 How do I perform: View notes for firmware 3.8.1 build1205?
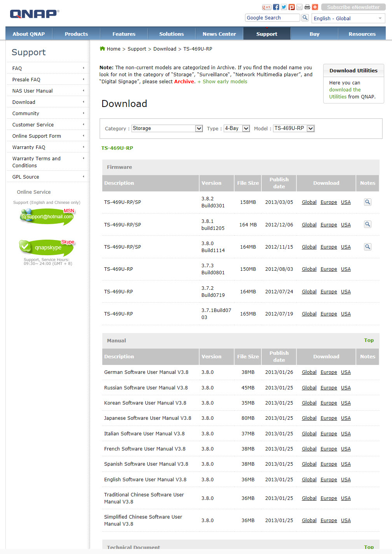[x=367, y=224]
